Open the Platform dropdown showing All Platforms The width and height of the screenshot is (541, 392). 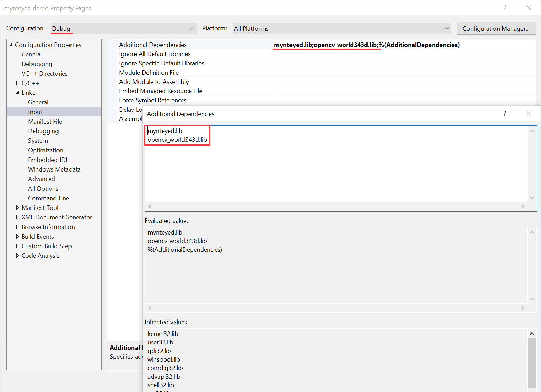pos(342,28)
